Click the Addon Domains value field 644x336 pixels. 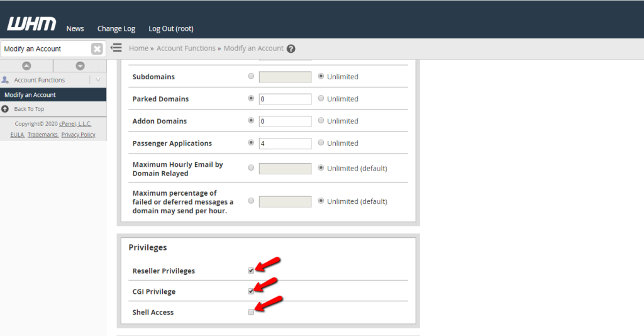pos(285,121)
